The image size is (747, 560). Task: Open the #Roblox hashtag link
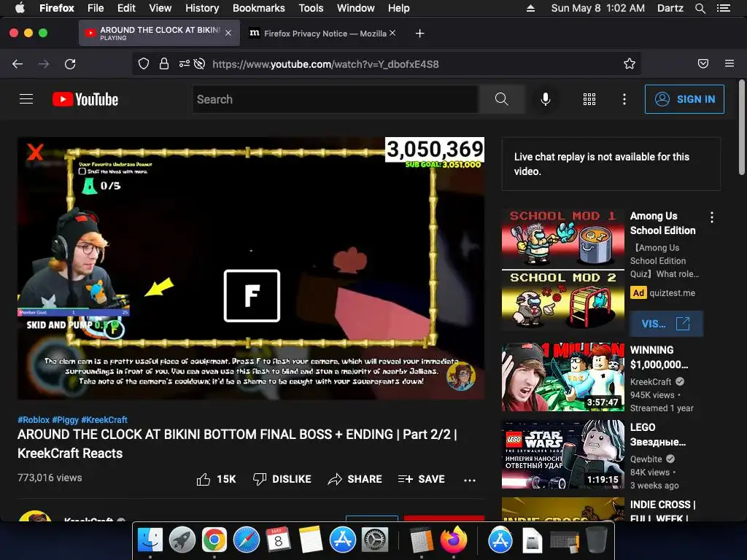34,419
